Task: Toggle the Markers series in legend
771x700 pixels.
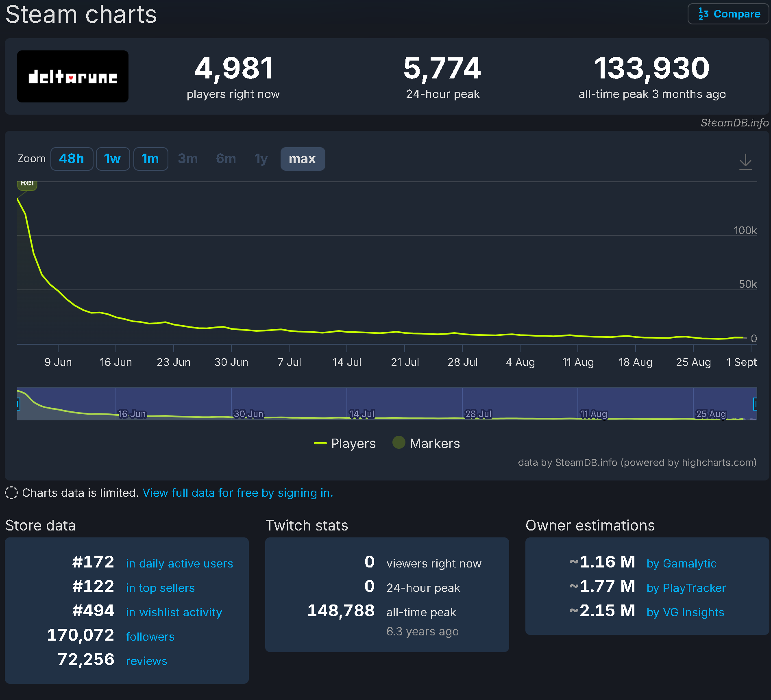Action: 426,443
